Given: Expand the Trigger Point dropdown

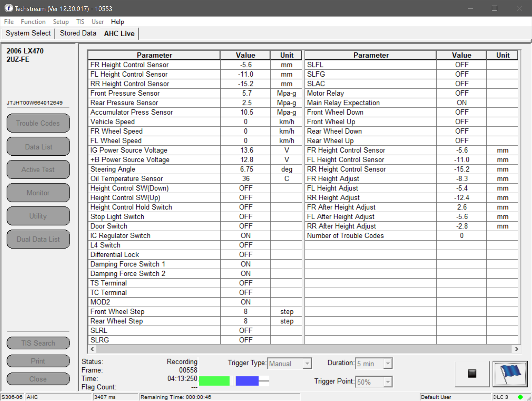Looking at the screenshot, I should coord(388,382).
